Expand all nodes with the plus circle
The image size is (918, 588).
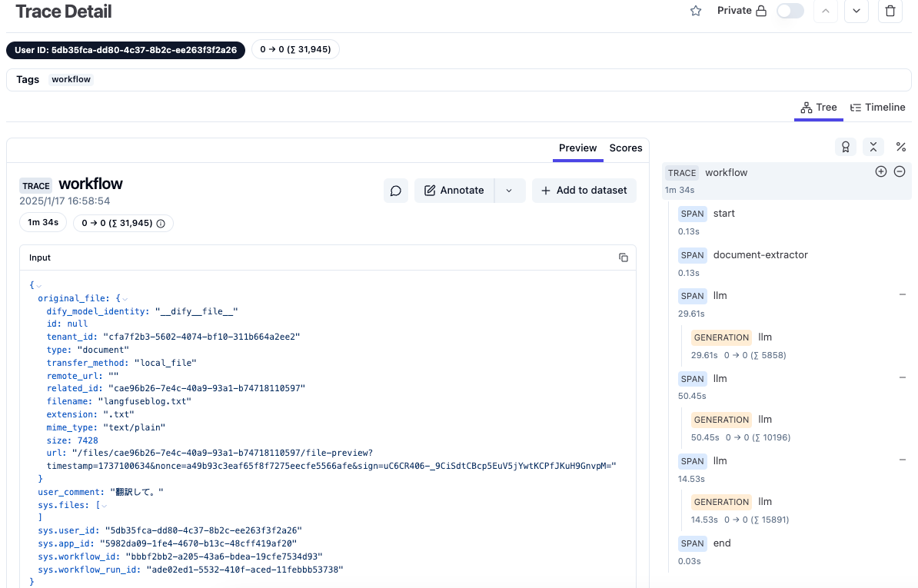[881, 171]
